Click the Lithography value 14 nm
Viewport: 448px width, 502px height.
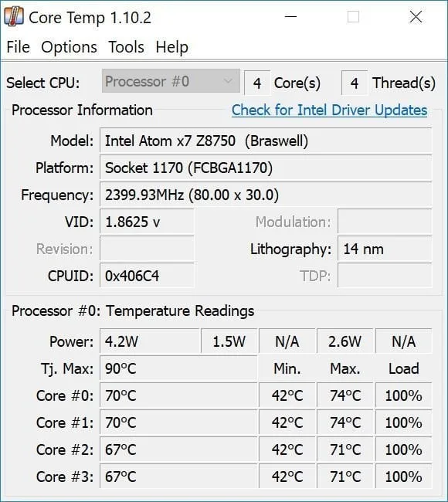[x=385, y=249]
